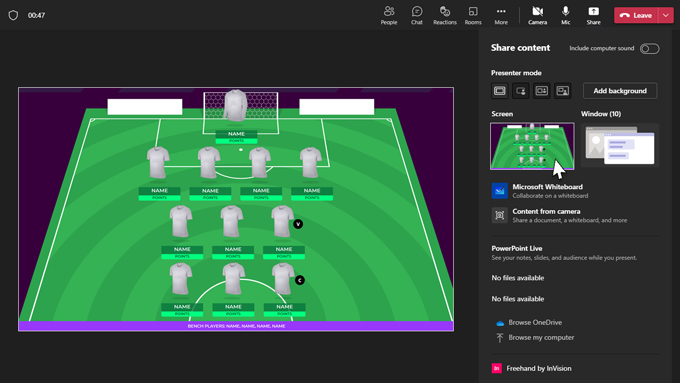The image size is (680, 383).
Task: Click the OneDrive cloud icon
Action: [500, 323]
